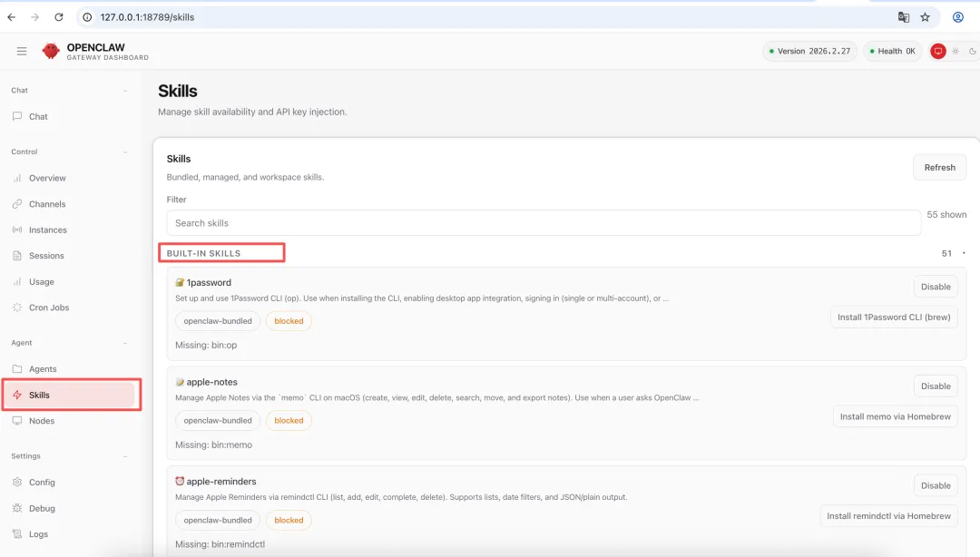
Task: Bookmark this page with the star icon
Action: click(926, 17)
